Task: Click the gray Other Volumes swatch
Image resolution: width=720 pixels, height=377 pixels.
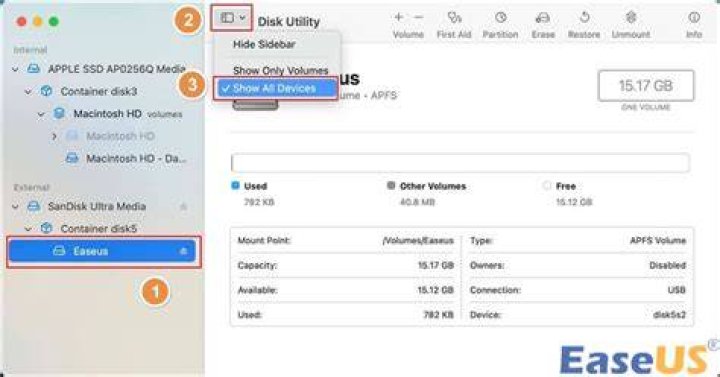Action: click(x=391, y=186)
